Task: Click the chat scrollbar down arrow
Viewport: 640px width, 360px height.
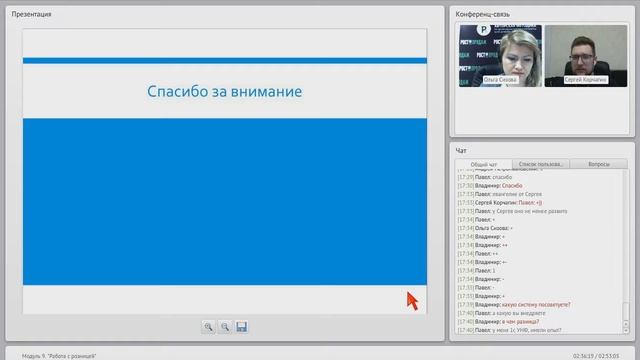Action: [626, 331]
